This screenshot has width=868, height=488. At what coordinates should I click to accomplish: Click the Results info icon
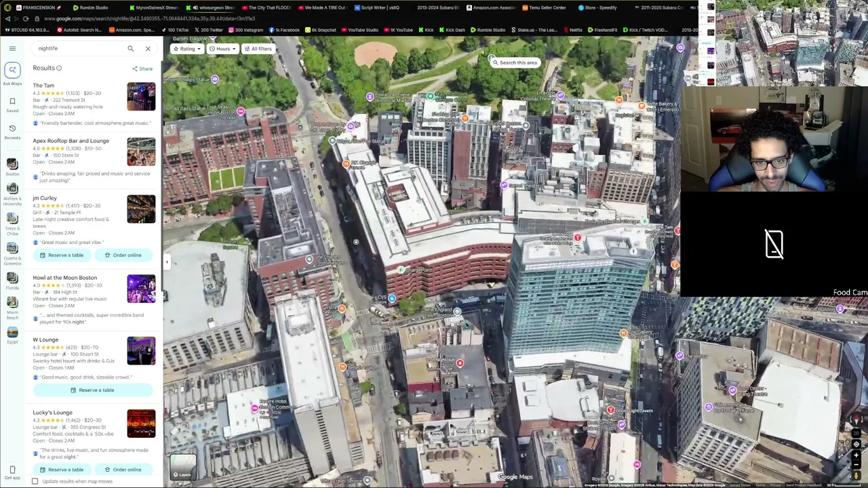[x=59, y=68]
